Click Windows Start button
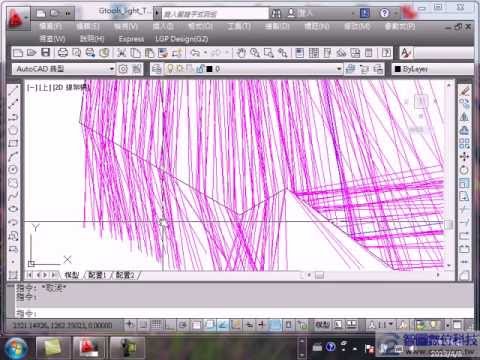This screenshot has height=360, width=480. tap(15, 348)
